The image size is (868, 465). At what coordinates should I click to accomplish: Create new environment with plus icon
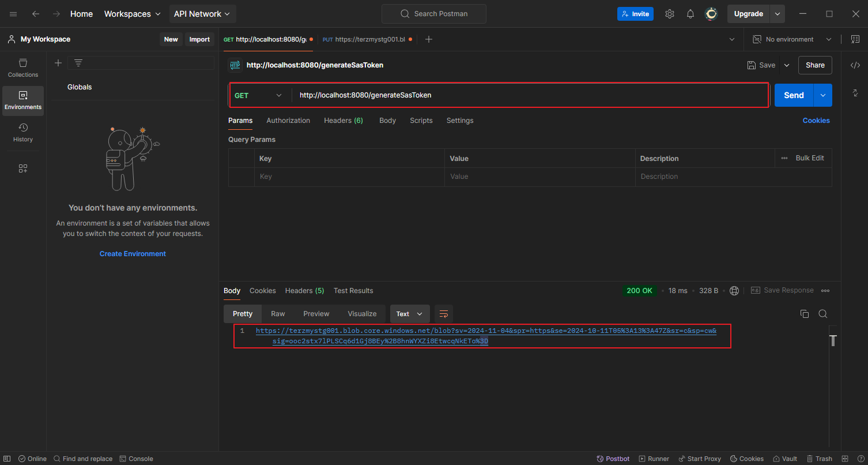point(58,63)
